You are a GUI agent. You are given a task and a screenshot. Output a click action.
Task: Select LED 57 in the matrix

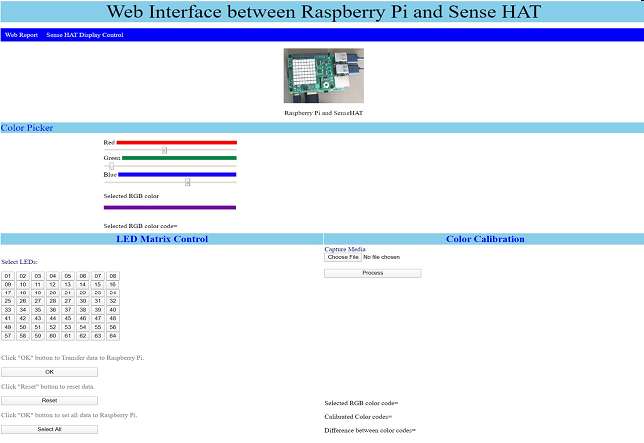pos(8,336)
